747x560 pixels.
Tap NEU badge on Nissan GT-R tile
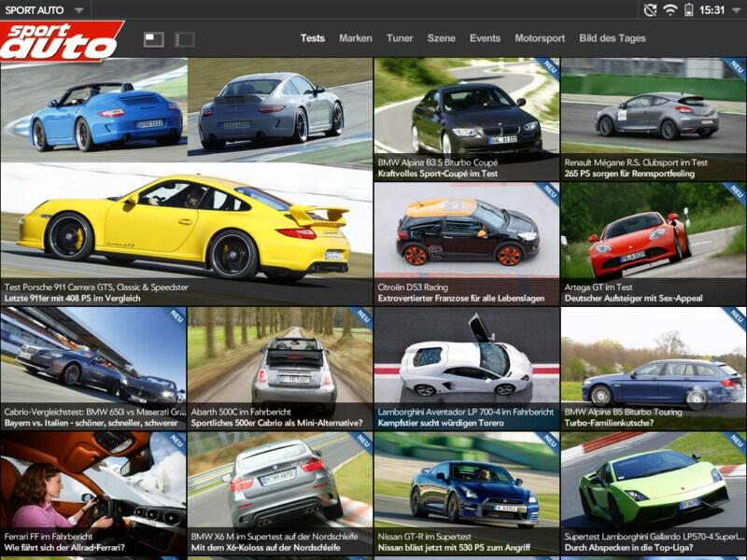point(549,441)
